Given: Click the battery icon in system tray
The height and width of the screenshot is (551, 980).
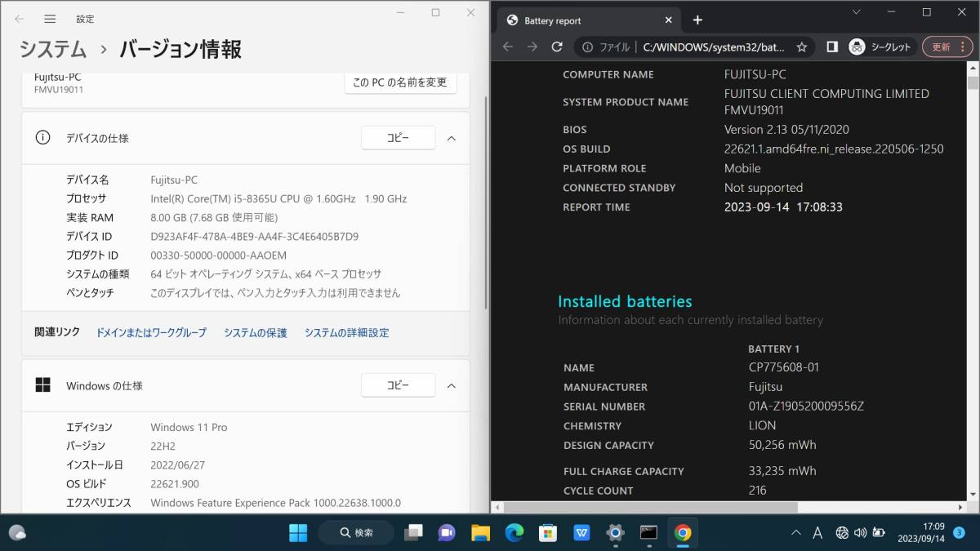Looking at the screenshot, I should [x=879, y=533].
